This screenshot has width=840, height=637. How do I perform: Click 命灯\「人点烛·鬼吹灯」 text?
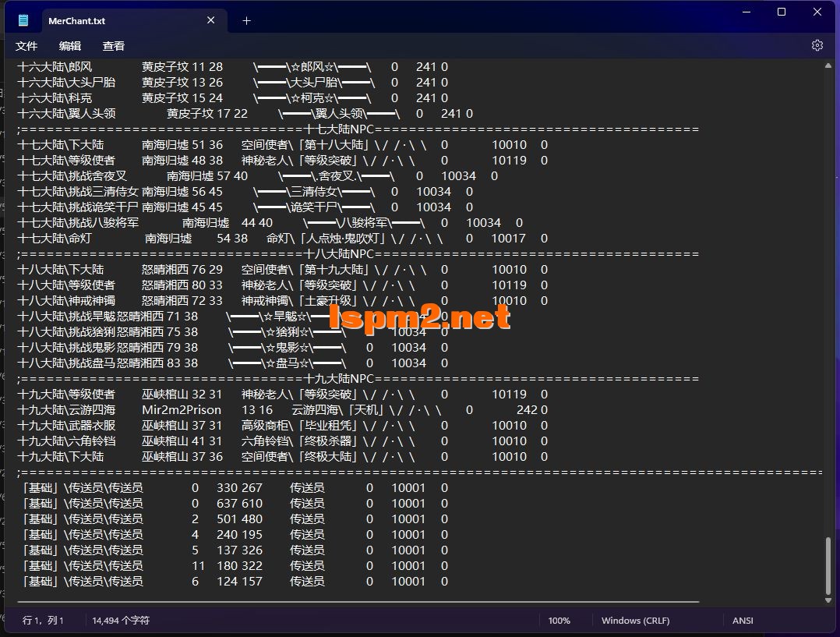[x=326, y=238]
